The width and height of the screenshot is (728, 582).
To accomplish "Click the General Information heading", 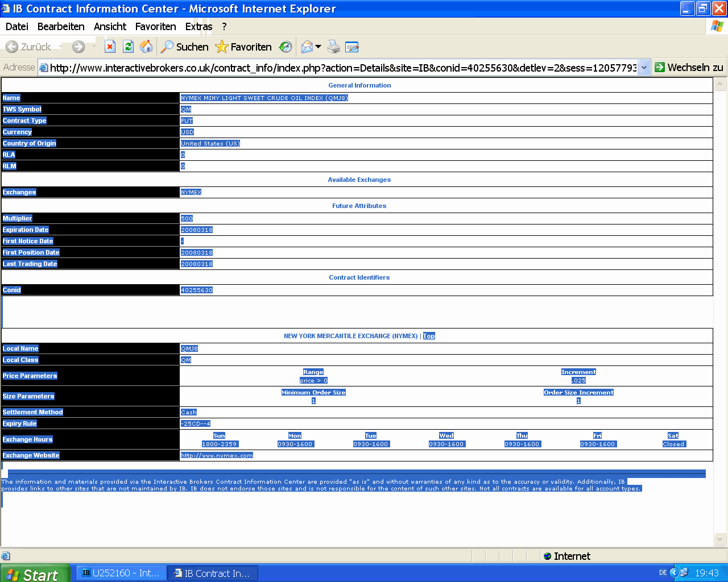I will pyautogui.click(x=359, y=85).
